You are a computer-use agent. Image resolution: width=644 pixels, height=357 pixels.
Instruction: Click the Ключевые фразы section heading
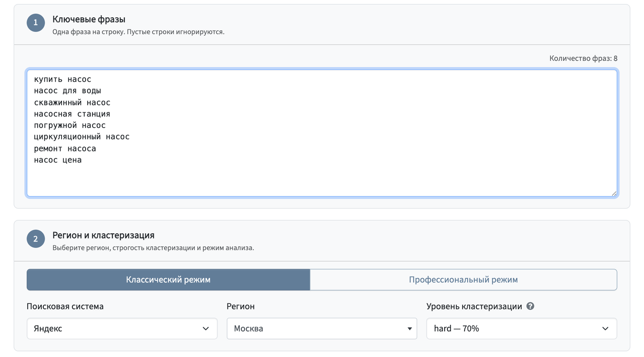tap(89, 19)
